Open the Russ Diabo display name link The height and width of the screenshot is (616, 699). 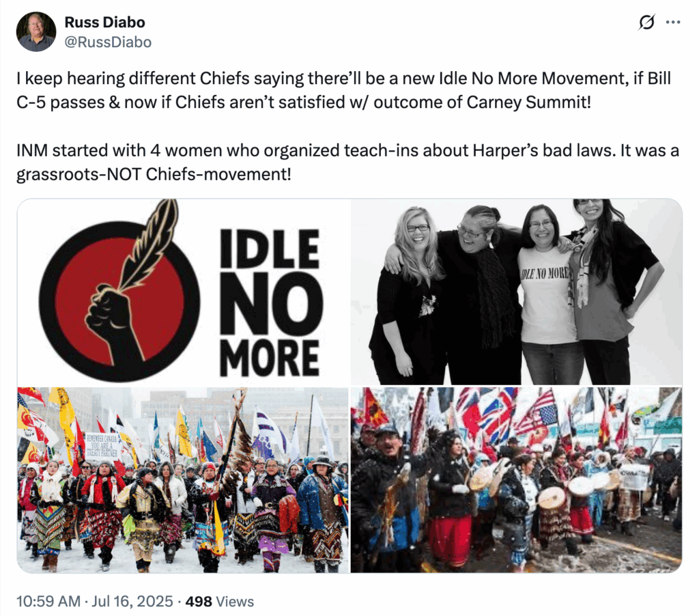[x=104, y=22]
